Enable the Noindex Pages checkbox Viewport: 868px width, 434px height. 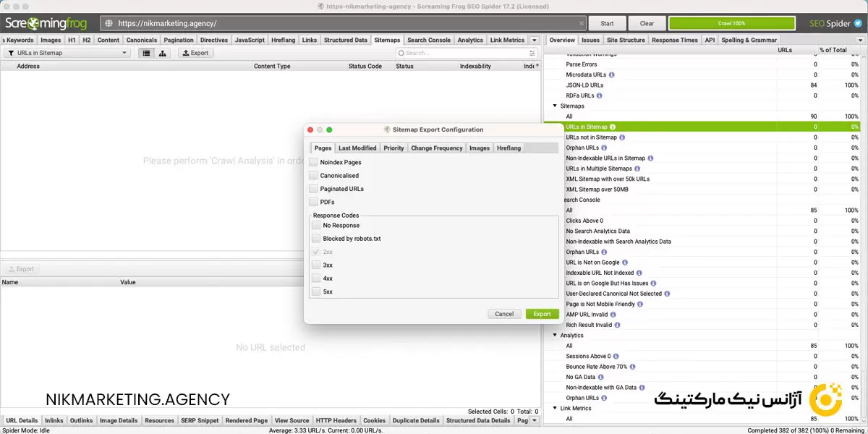313,163
